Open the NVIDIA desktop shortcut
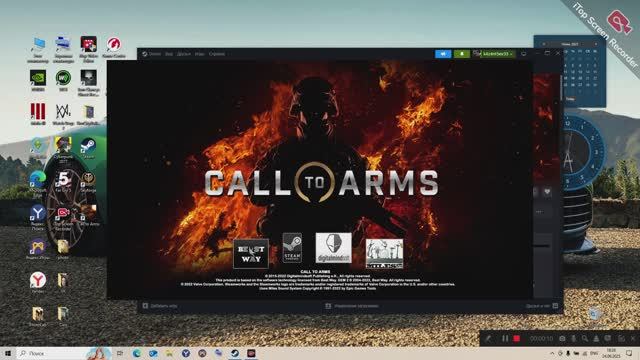The height and width of the screenshot is (360, 640). coord(38,80)
